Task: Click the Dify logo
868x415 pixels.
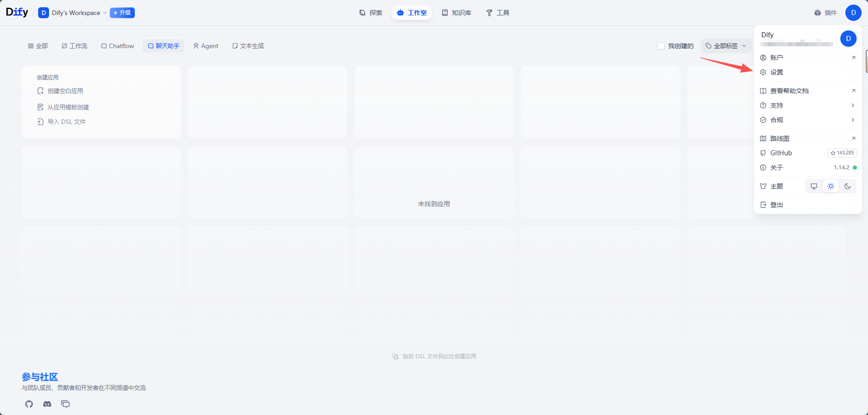Action: coord(17,12)
